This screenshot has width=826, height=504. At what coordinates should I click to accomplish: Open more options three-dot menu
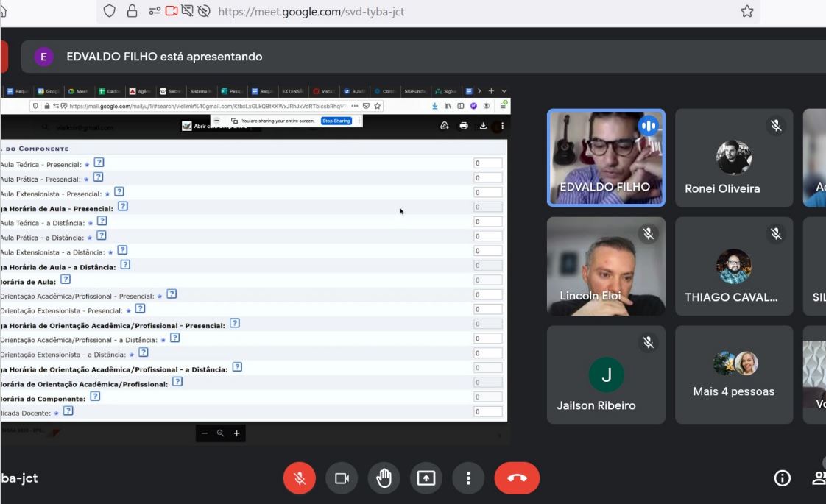pos(468,478)
